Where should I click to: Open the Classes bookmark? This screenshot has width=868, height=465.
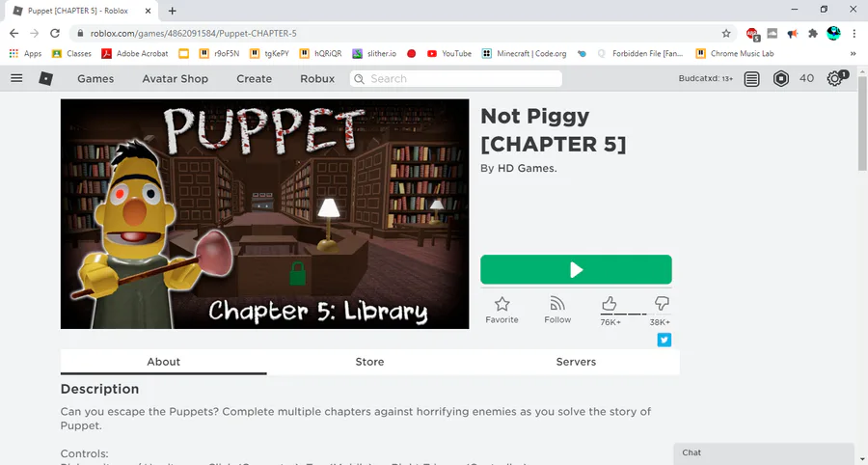pos(71,54)
